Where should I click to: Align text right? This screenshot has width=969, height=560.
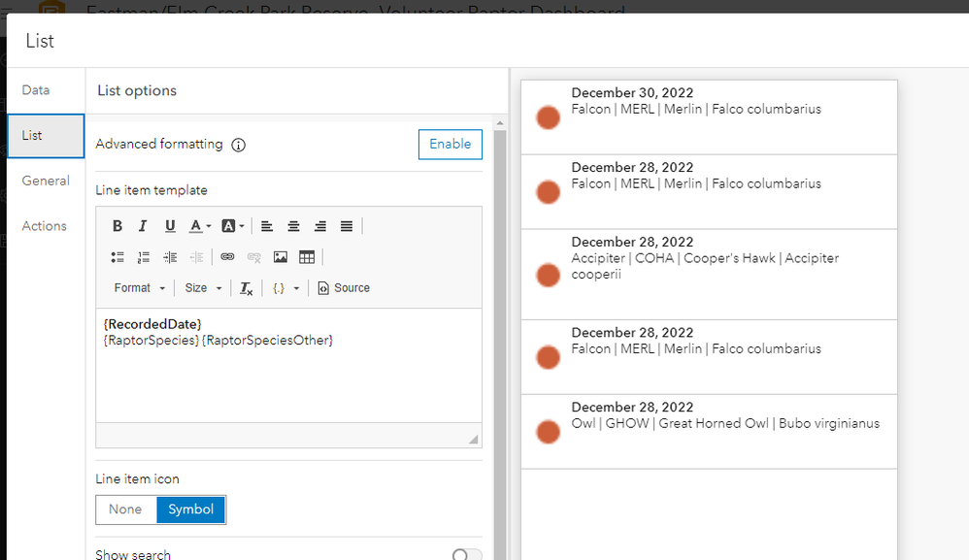coord(320,226)
